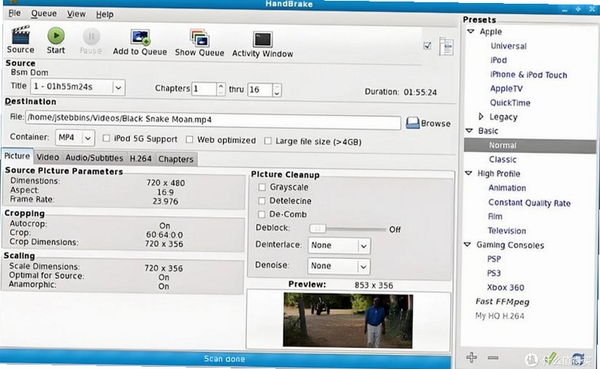Collapse the High Profile presets group
The height and width of the screenshot is (369, 600).
click(x=468, y=173)
